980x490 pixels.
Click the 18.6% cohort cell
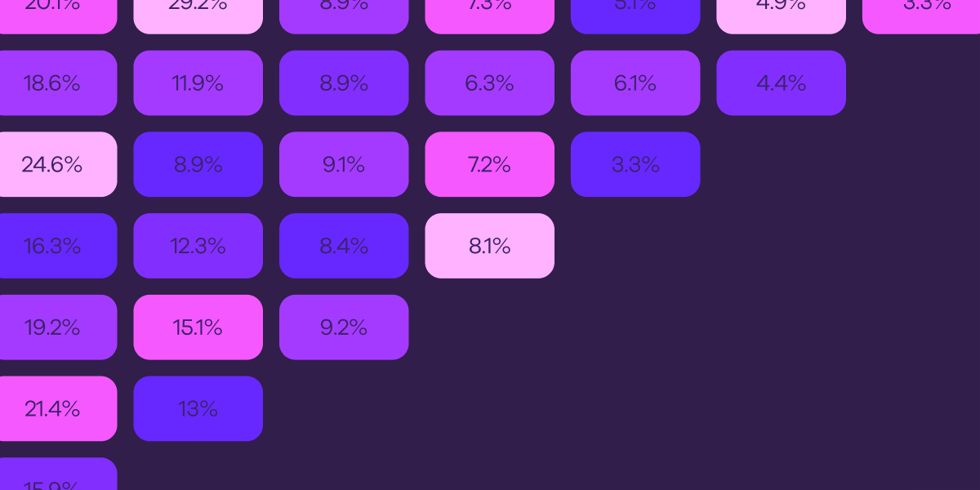point(52,83)
